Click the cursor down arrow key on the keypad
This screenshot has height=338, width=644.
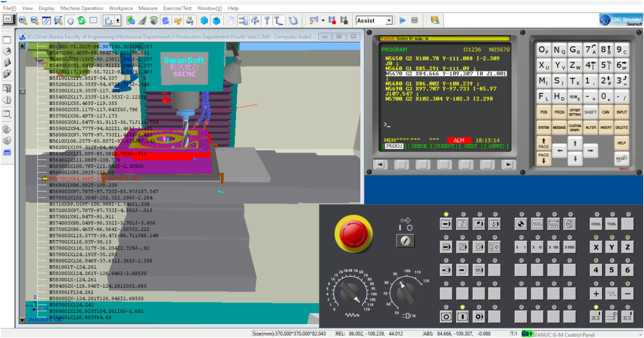[575, 159]
